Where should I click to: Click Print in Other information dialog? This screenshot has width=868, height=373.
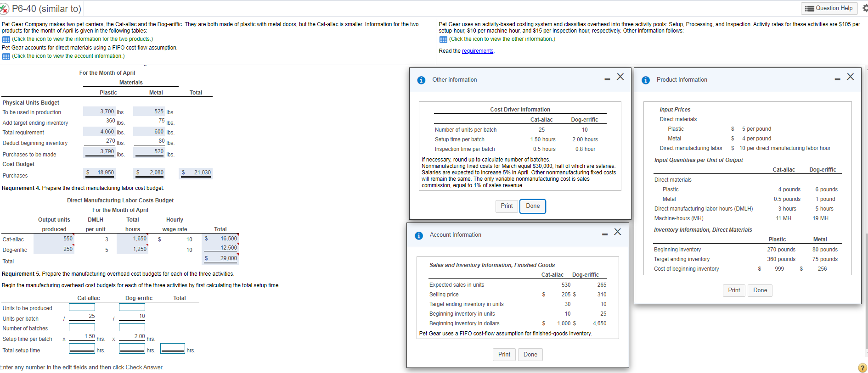(x=507, y=206)
